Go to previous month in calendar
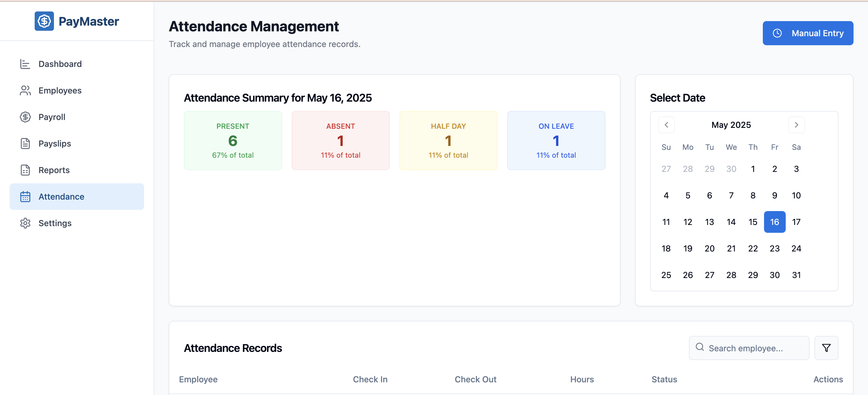The image size is (868, 395). tap(666, 125)
